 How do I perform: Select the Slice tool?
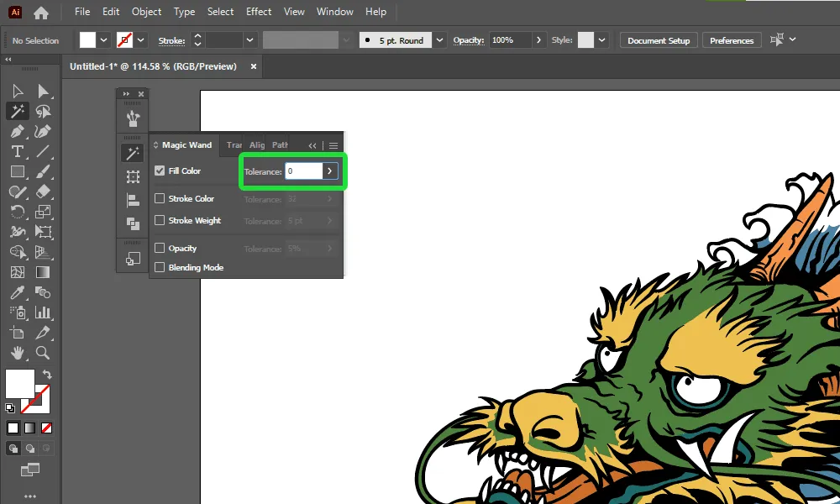43,333
